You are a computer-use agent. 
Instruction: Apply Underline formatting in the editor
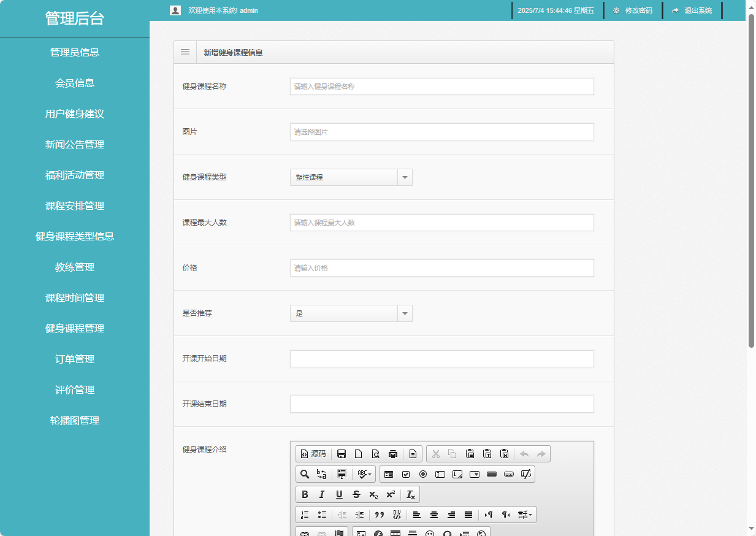pos(339,494)
